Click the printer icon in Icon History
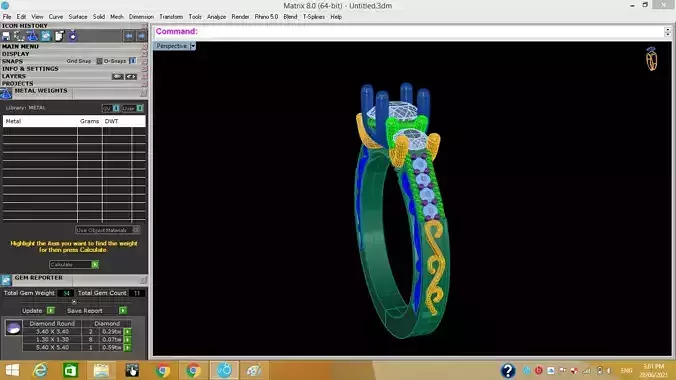This screenshot has height=380, width=676. coord(6,36)
